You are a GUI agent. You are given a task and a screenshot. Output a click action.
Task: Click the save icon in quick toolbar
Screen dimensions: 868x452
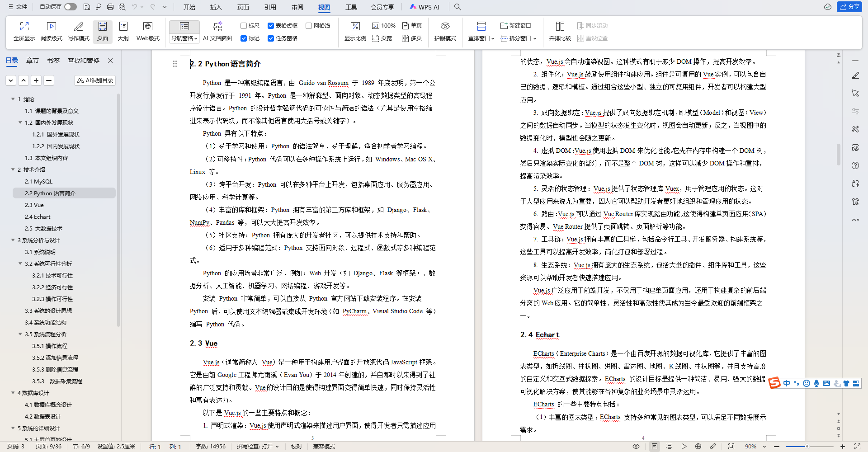coord(87,7)
